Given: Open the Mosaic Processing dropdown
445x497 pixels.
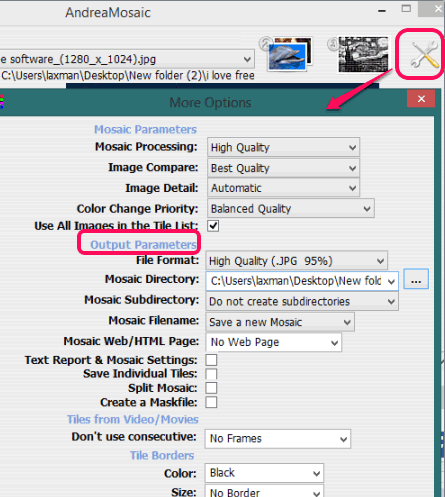Looking at the screenshot, I should (283, 147).
